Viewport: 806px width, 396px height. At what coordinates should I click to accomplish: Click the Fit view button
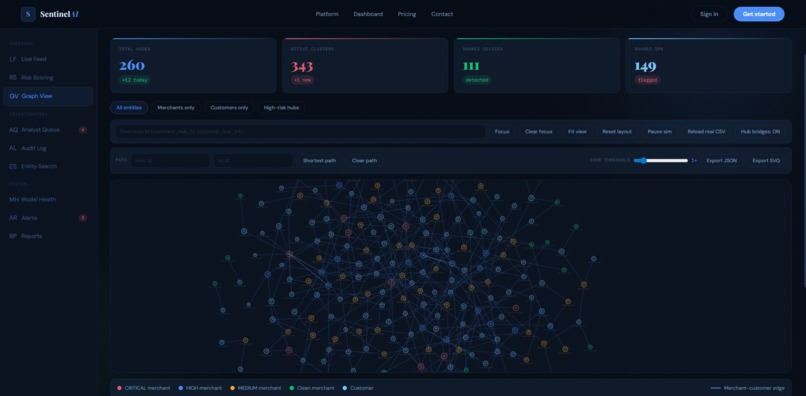point(577,132)
